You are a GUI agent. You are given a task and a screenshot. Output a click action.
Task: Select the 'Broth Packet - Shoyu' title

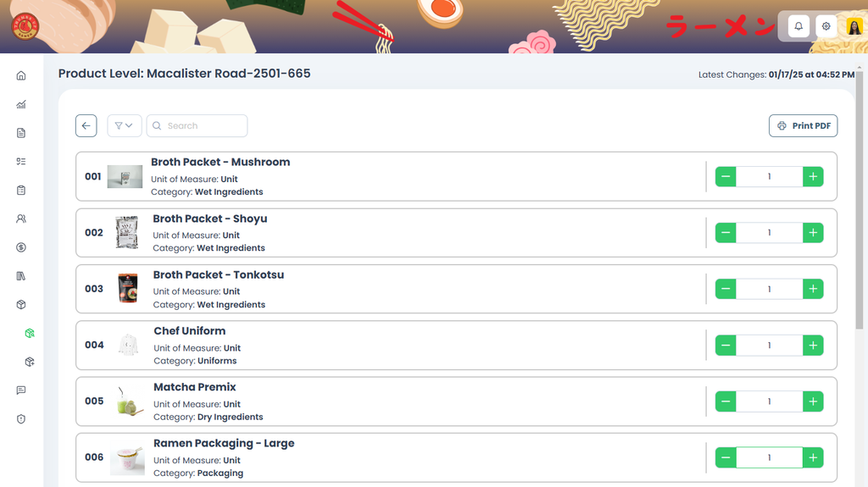(210, 219)
